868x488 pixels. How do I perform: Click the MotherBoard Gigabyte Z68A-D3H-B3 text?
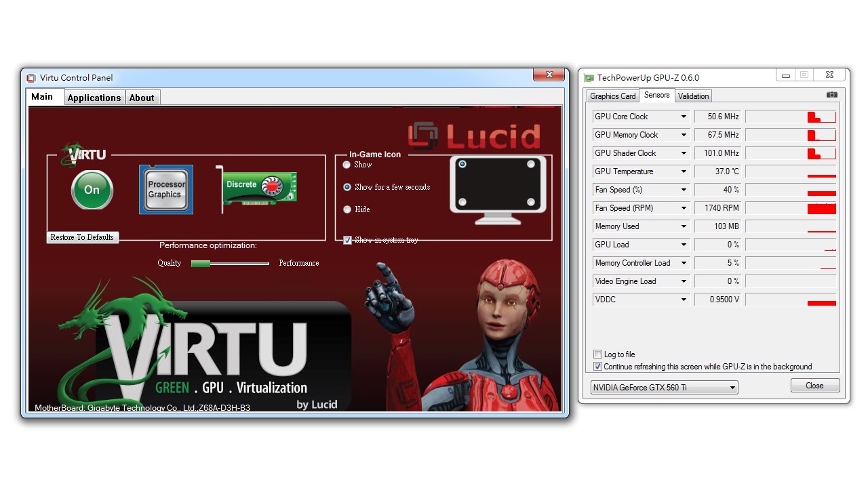[x=142, y=408]
